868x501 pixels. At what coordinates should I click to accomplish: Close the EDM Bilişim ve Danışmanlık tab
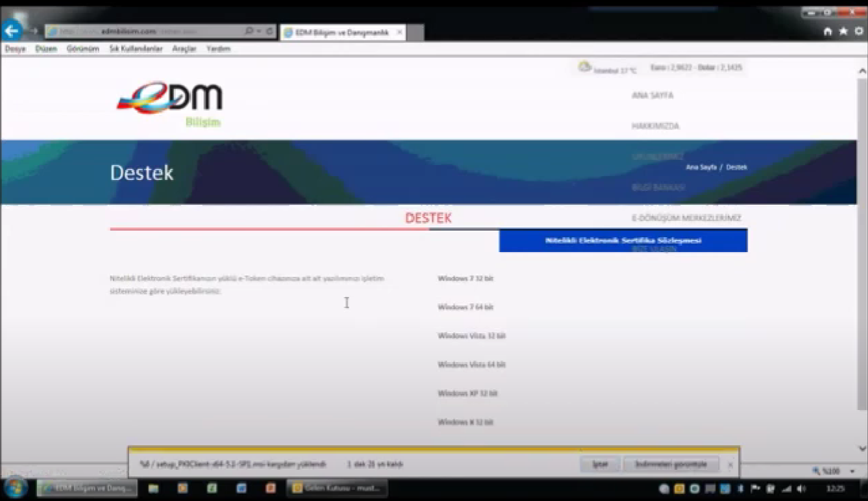pyautogui.click(x=399, y=32)
